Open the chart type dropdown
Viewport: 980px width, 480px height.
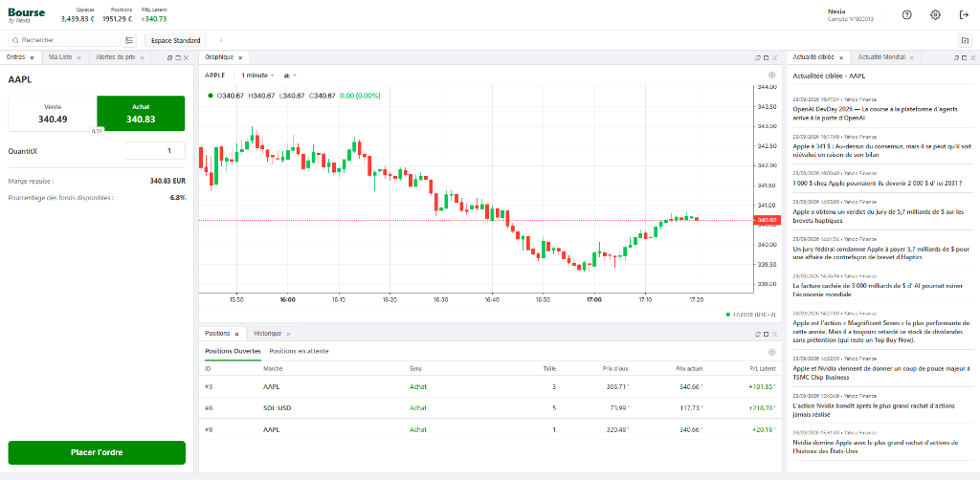290,75
